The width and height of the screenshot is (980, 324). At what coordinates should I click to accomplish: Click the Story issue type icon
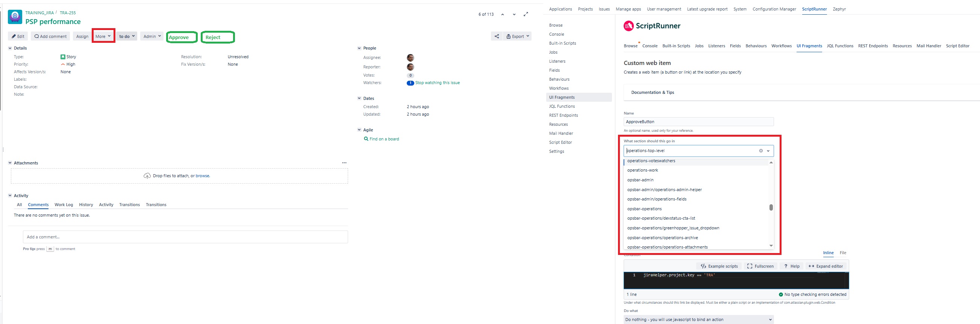coord(63,57)
